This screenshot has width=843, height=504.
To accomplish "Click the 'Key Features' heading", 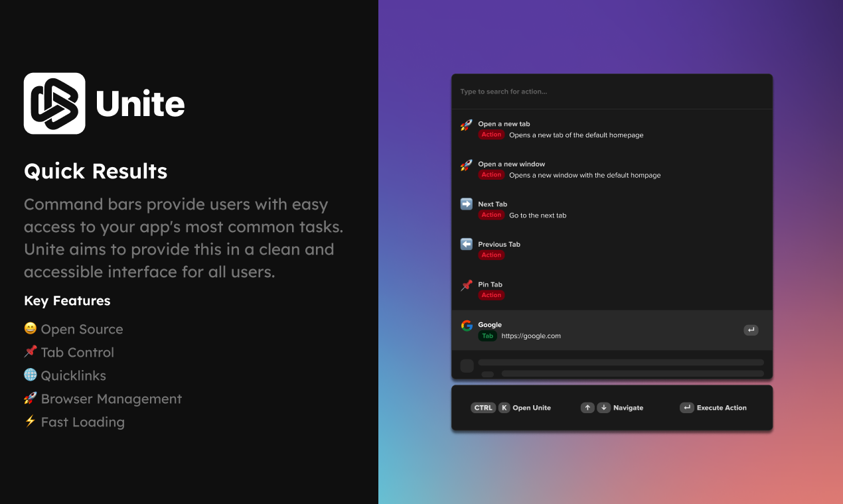I will (x=67, y=301).
